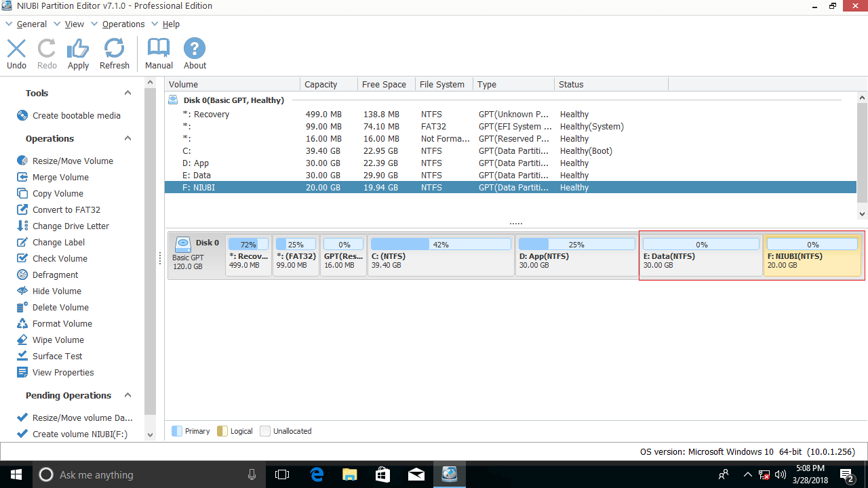Open the Operations menu
The image size is (868, 488).
click(123, 24)
